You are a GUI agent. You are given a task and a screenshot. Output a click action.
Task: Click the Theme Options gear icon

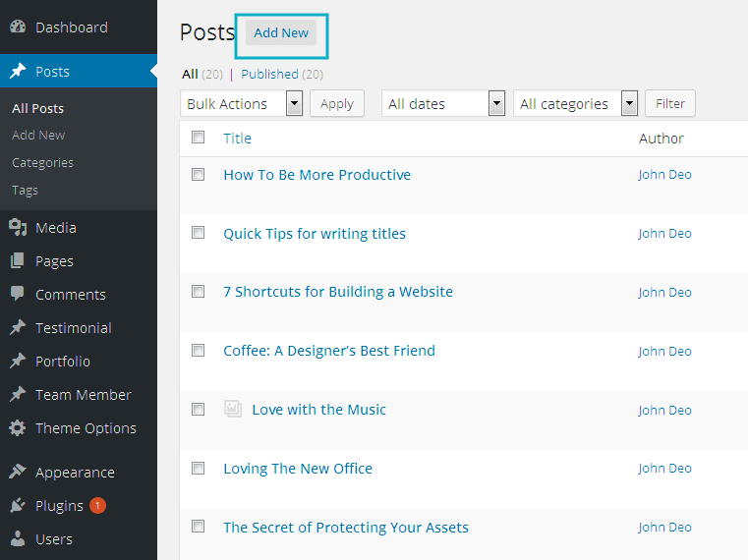click(18, 428)
